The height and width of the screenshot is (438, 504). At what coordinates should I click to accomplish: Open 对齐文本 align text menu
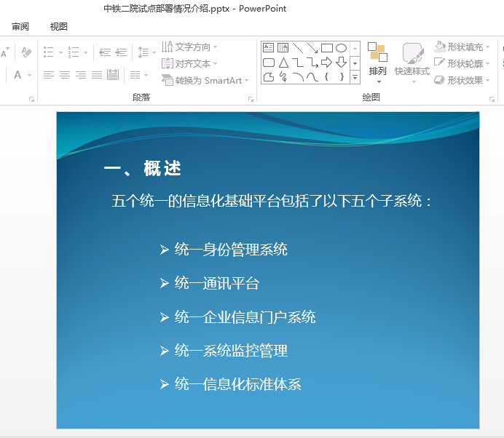[189, 63]
